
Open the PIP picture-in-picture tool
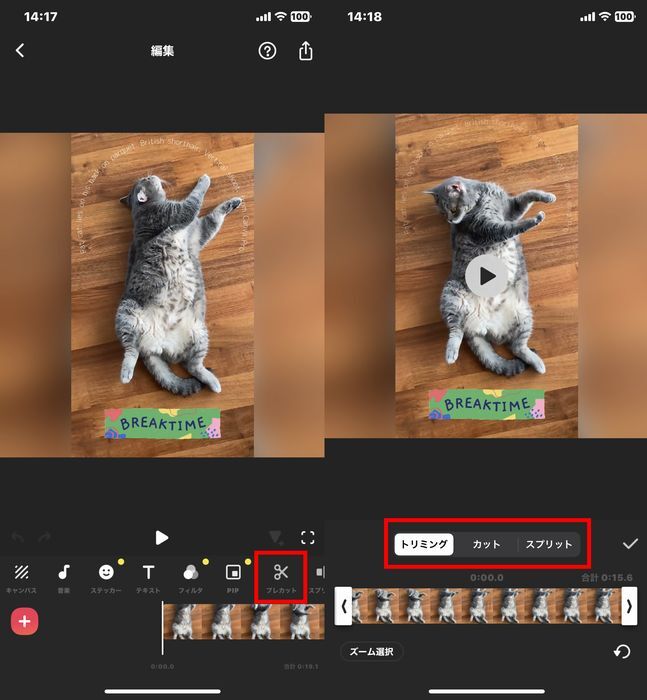click(233, 577)
